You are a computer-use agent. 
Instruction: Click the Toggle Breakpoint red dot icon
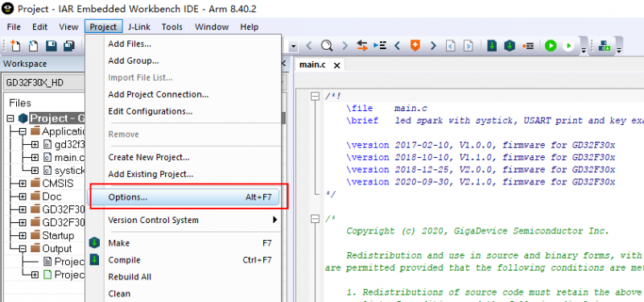tap(528, 46)
